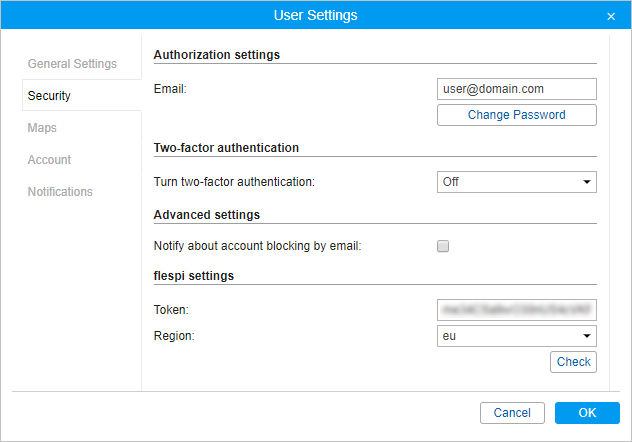
Task: Click the 'Region:' label text
Action: point(174,336)
